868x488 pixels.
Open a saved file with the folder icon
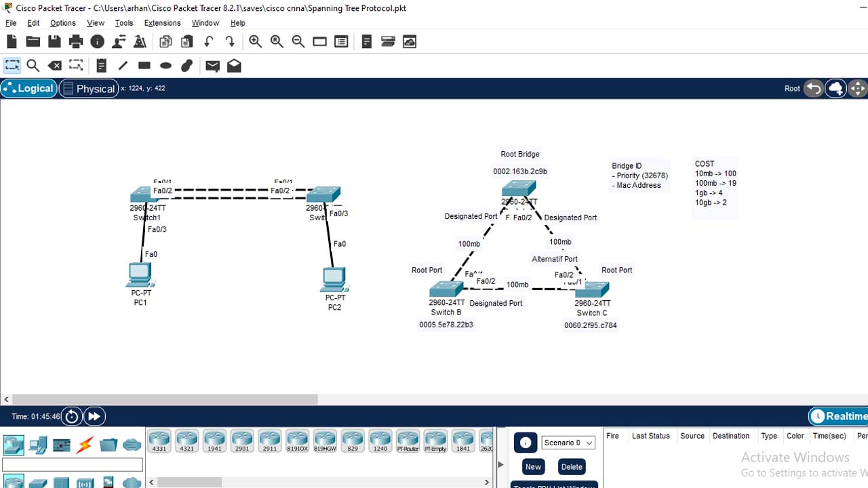click(33, 42)
